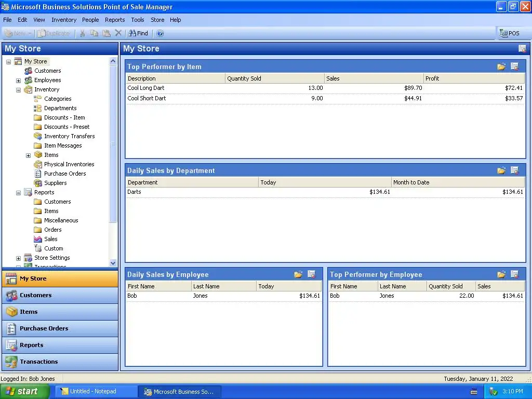
Task: Open the Help menu
Action: (176, 20)
